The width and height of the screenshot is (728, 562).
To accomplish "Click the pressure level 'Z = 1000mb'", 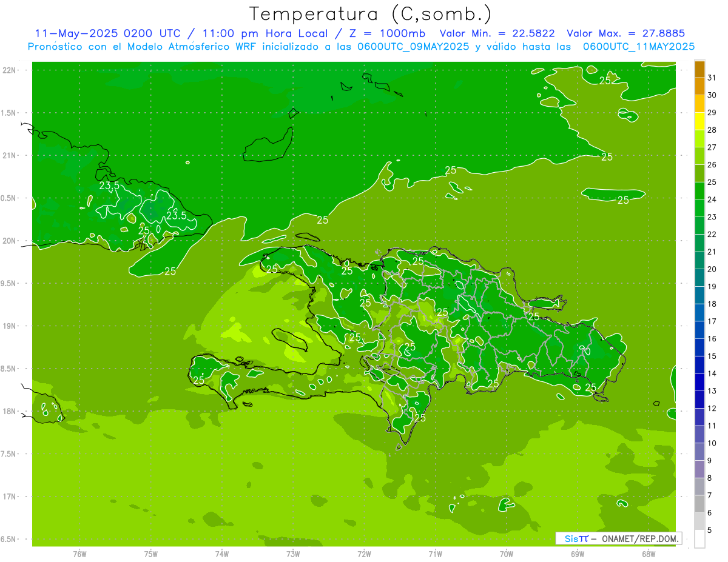I will click(388, 33).
